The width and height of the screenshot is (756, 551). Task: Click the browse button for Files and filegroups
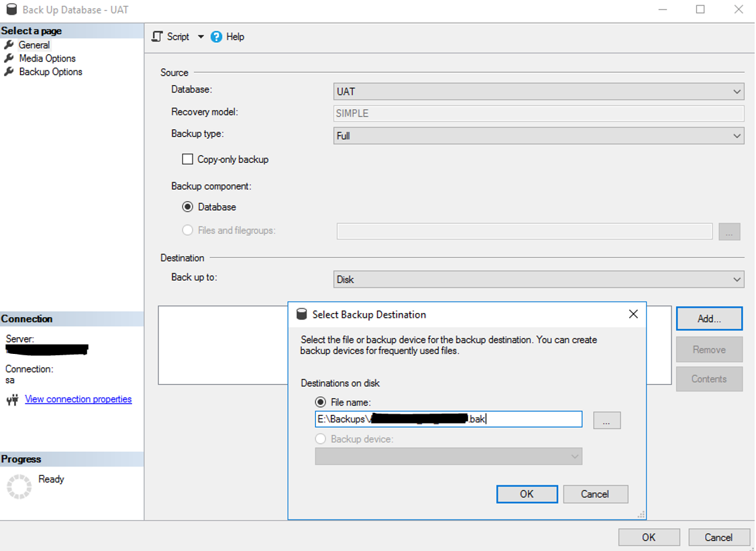(x=729, y=232)
